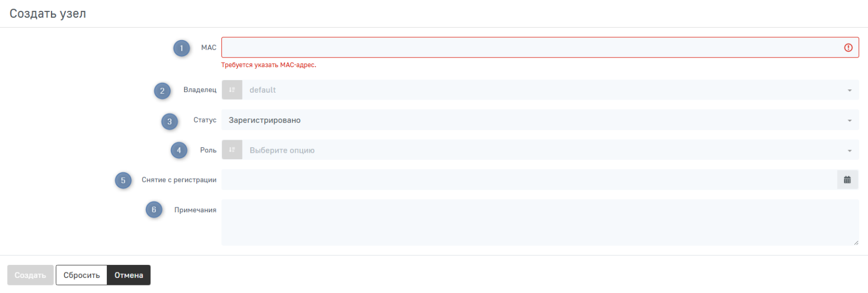The height and width of the screenshot is (293, 868).
Task: Click badge 6 beside Примечания
Action: 154,210
